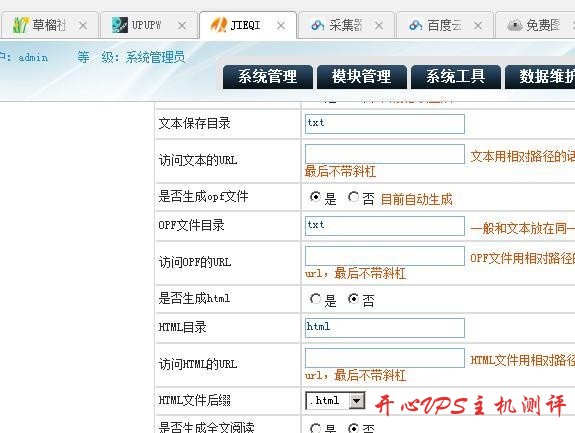Select 是 for 是否生成全文阅读
Viewport: 575px width, 433px height.
point(315,428)
